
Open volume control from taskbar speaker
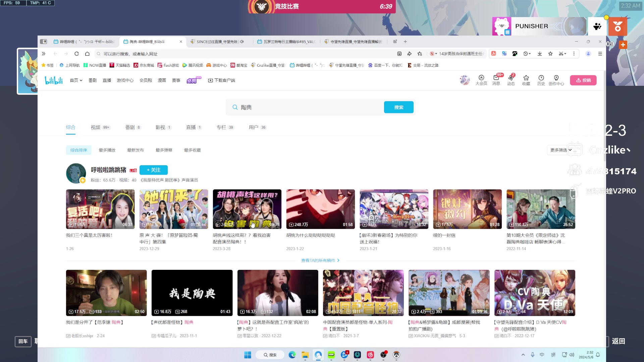[x=572, y=355]
